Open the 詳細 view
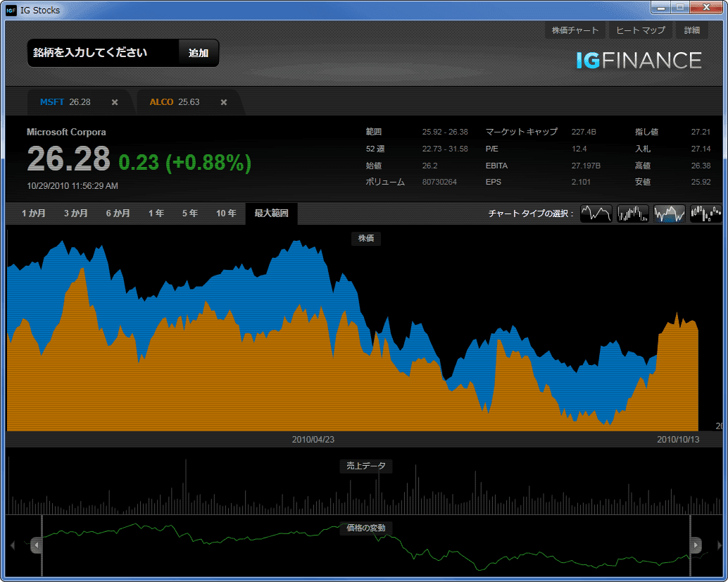The height and width of the screenshot is (582, 728). tap(692, 30)
